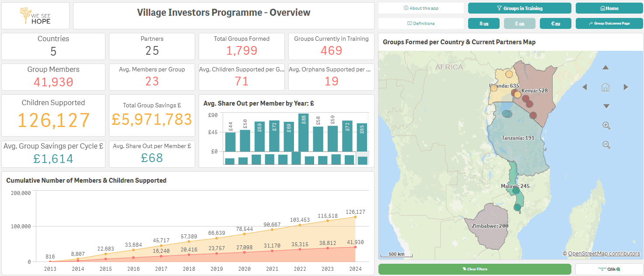Reset map view with home icon

tap(606, 87)
